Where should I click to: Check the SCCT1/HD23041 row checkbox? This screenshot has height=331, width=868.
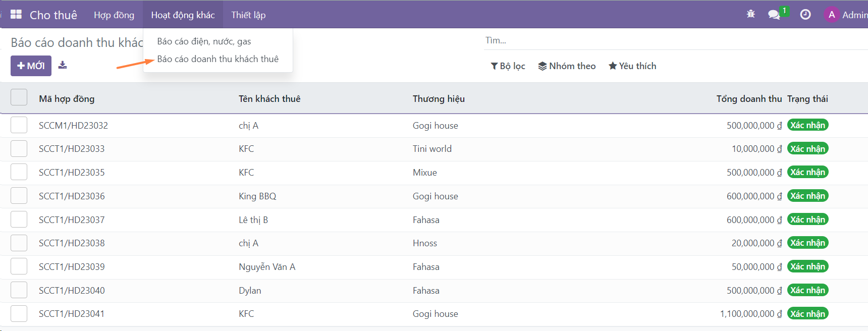[19, 313]
